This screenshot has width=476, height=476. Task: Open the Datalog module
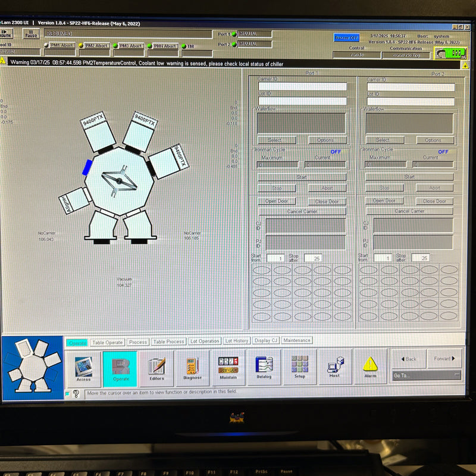264,368
